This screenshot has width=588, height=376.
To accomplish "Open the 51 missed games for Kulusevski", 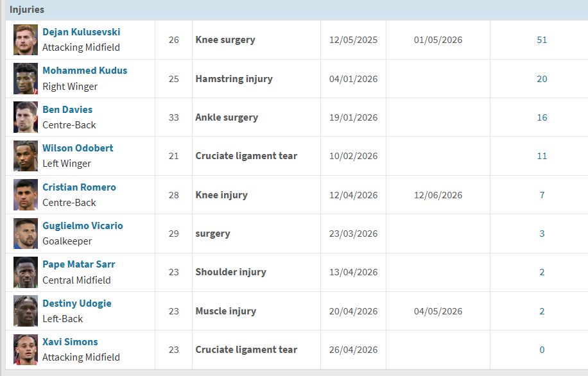I will 541,40.
